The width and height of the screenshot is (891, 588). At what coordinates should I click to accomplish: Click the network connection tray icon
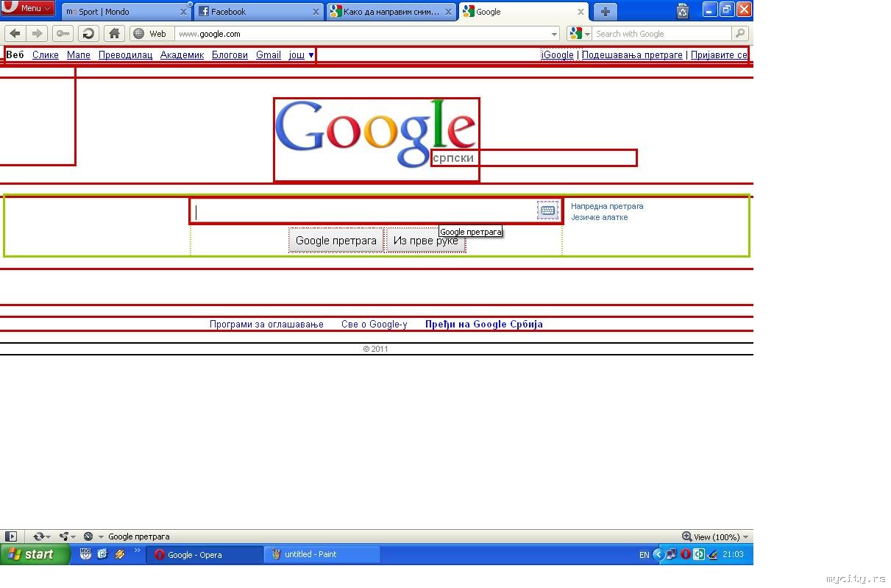pos(672,555)
